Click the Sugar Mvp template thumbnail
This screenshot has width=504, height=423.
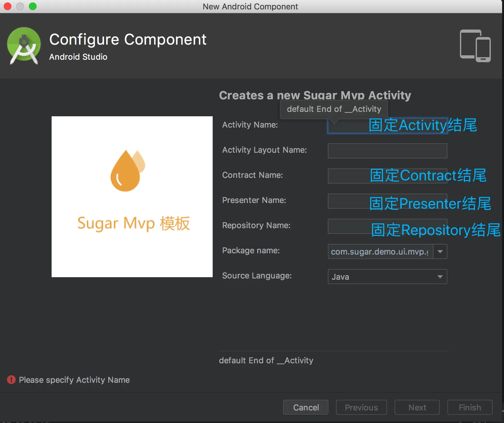[132, 197]
